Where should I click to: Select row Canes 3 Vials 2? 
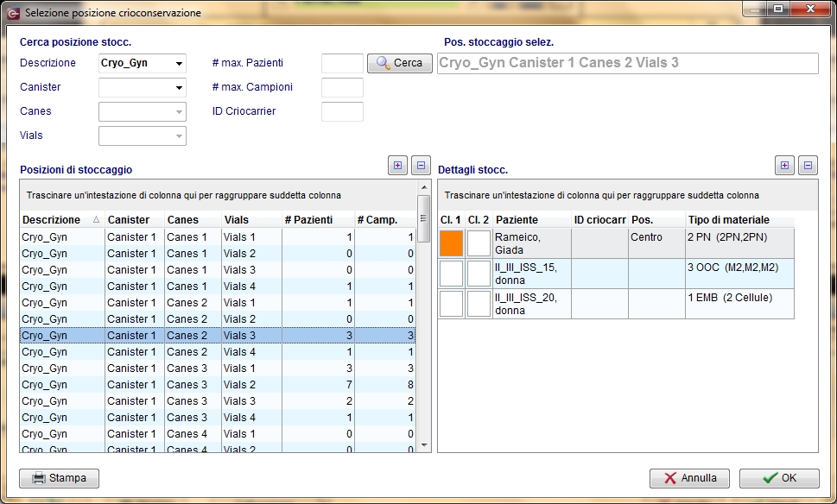click(x=218, y=385)
